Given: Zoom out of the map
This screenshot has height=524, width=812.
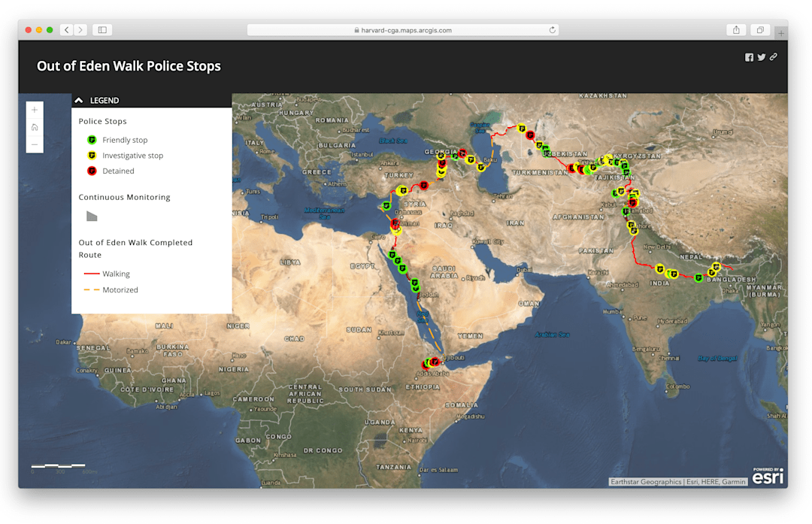Looking at the screenshot, I should [x=35, y=144].
